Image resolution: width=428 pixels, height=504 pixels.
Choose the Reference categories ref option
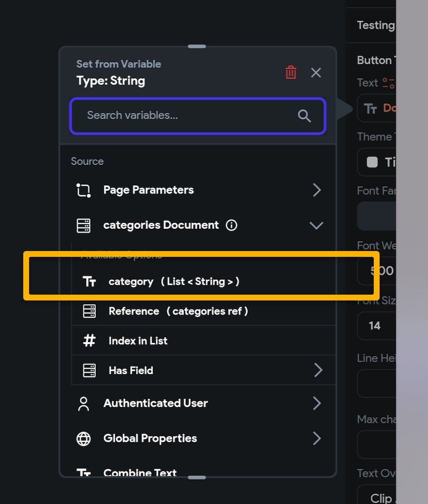click(178, 311)
